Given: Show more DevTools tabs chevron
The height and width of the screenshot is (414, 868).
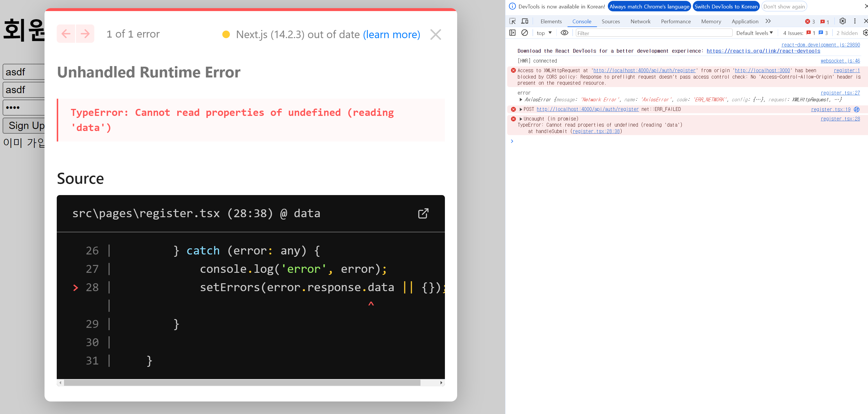Looking at the screenshot, I should [x=768, y=21].
